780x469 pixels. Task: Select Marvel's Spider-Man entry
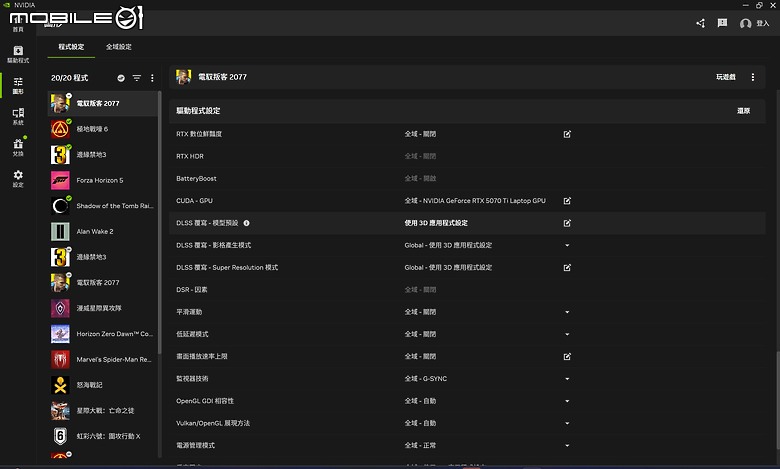(x=102, y=360)
